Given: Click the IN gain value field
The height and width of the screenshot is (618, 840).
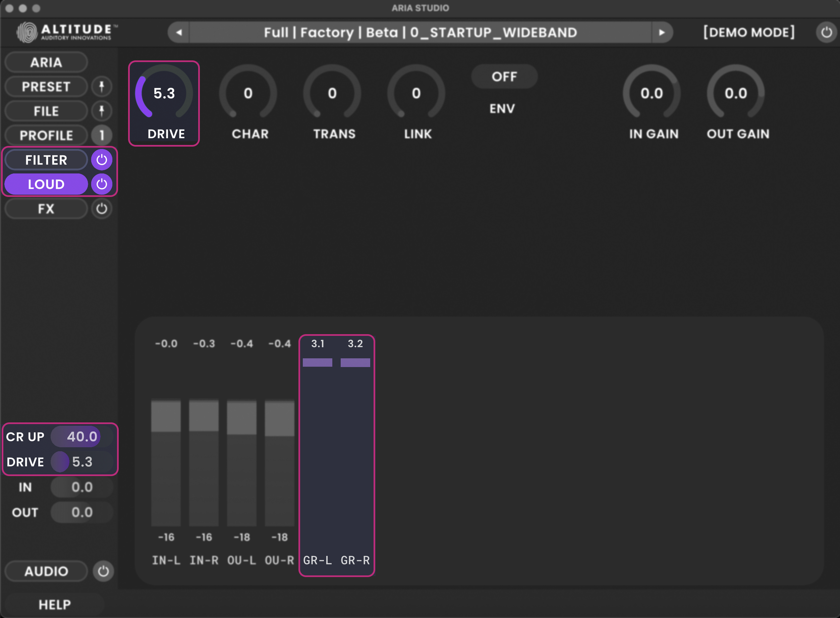Looking at the screenshot, I should (x=81, y=487).
